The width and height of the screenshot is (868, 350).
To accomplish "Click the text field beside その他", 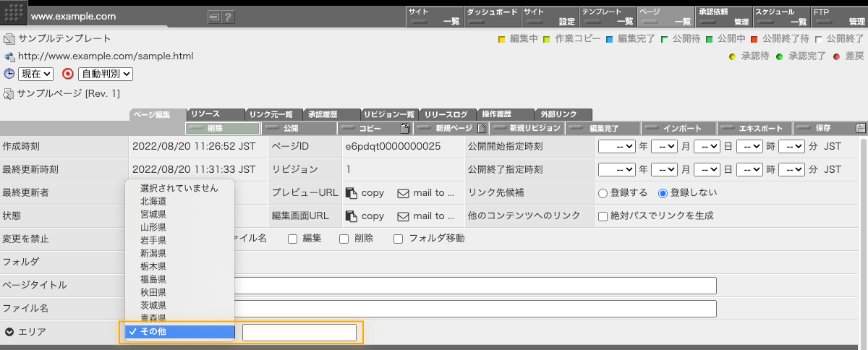I will (x=299, y=333).
